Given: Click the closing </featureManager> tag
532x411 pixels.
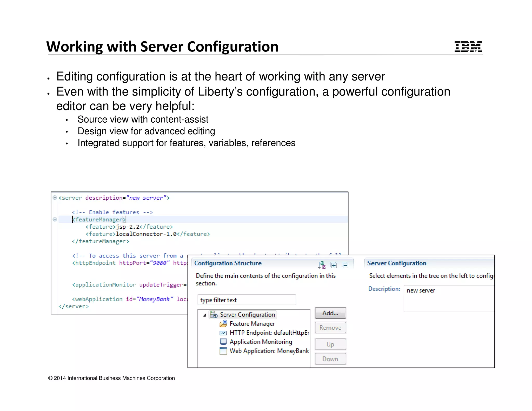Looking at the screenshot, I should (101, 241).
